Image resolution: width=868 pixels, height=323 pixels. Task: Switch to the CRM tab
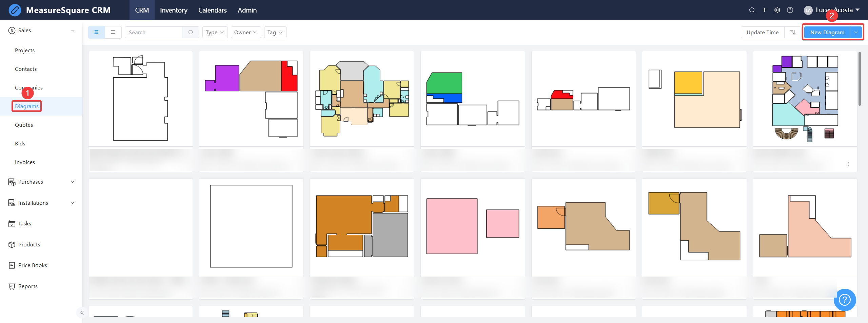point(142,10)
